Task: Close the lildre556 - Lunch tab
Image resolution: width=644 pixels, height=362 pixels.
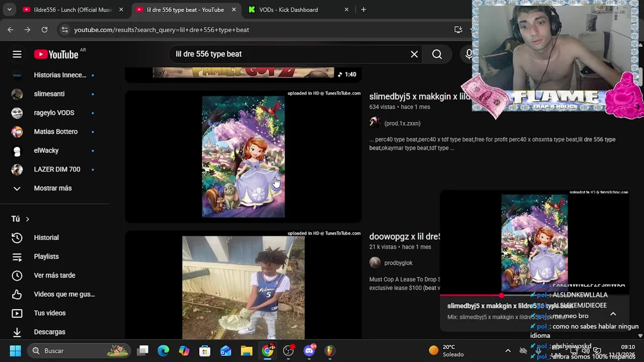Action: click(x=121, y=10)
